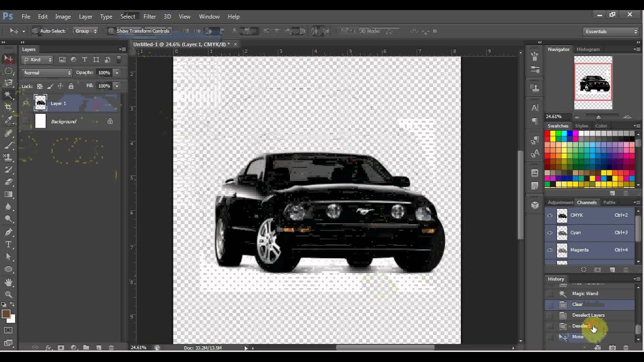Select the Hand tool
Viewport: 644px width, 362px height.
[9, 283]
